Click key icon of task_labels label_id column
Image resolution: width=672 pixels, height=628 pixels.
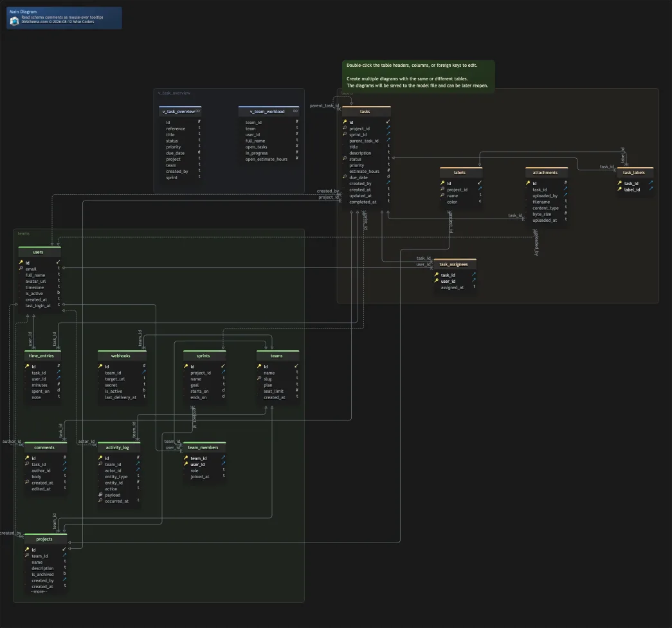point(620,190)
